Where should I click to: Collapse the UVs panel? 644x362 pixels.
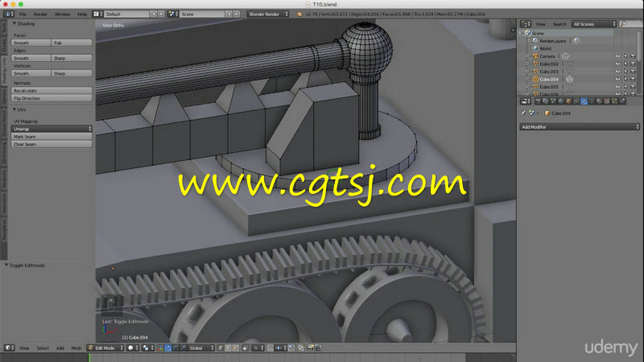[x=14, y=109]
